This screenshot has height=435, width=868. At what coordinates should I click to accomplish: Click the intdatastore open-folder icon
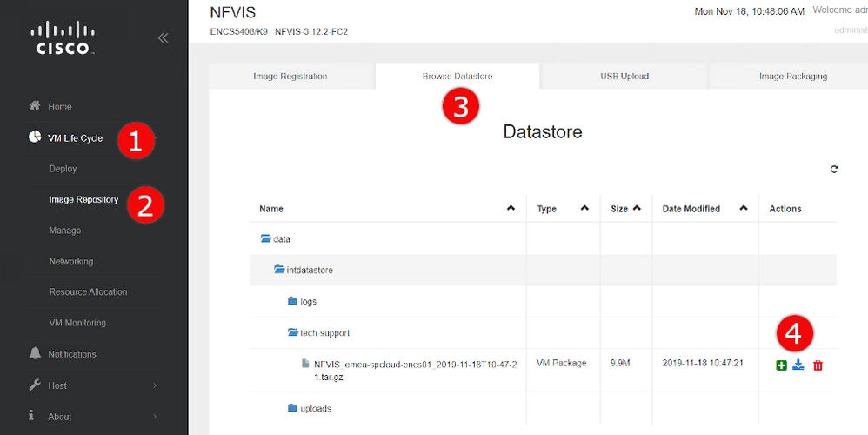[x=279, y=270]
